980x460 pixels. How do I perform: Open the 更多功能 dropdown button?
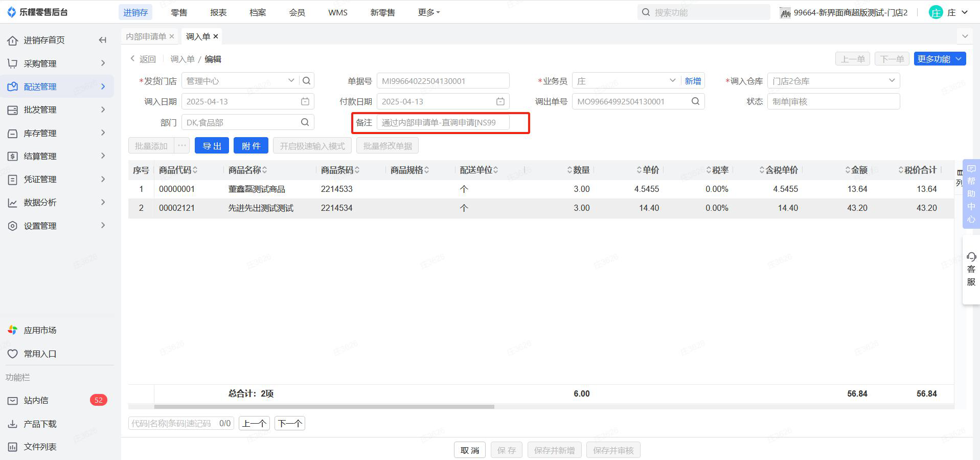point(939,59)
